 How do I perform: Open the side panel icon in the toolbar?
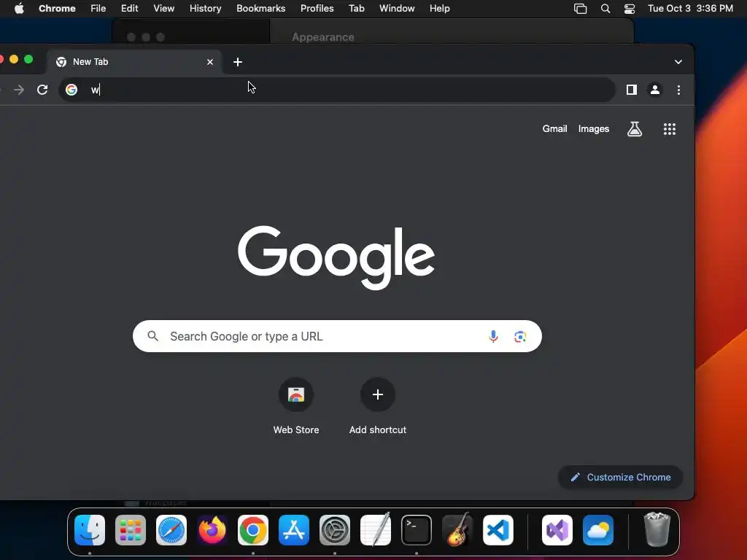632,90
